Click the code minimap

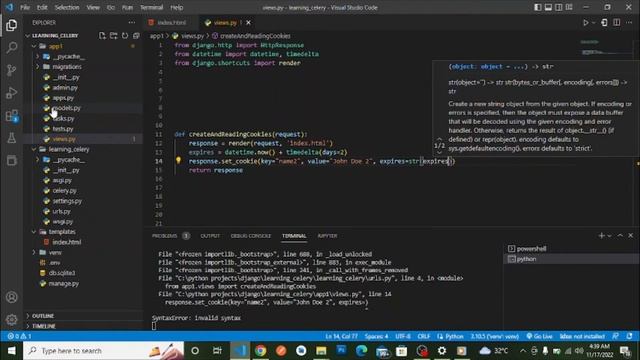(x=607, y=47)
